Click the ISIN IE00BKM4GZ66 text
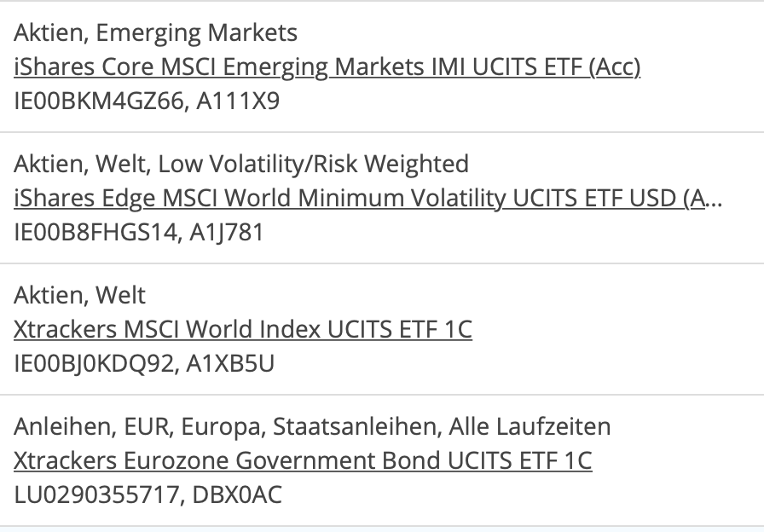The width and height of the screenshot is (764, 532). pos(97,101)
